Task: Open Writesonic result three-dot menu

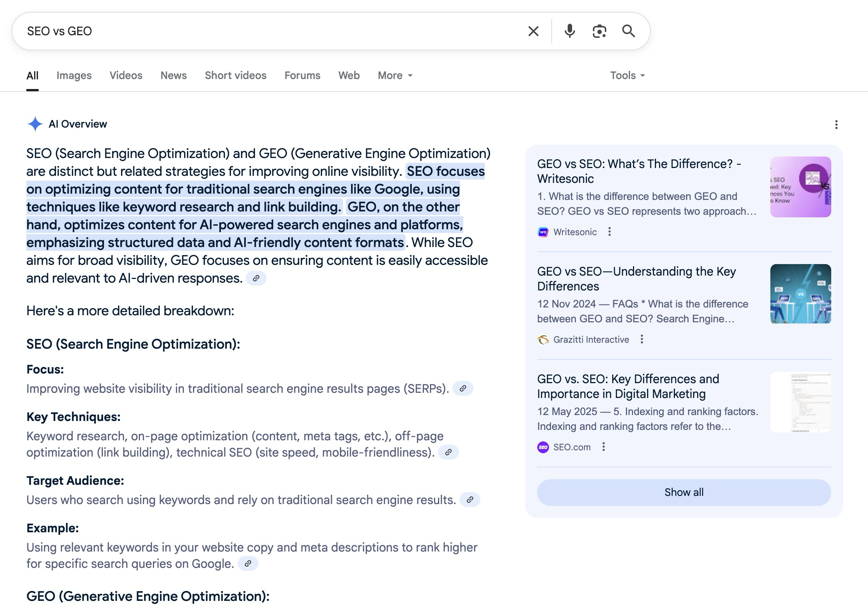Action: (x=609, y=231)
